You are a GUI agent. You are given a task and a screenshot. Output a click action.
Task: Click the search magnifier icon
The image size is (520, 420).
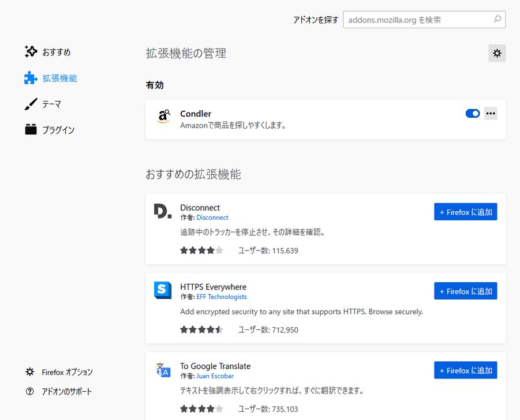click(x=497, y=19)
